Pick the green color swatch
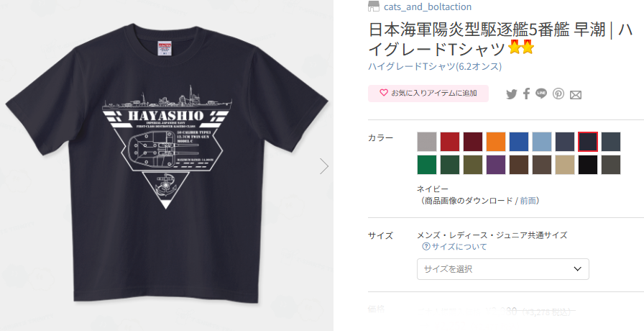This screenshot has width=644, height=331. pyautogui.click(x=427, y=165)
